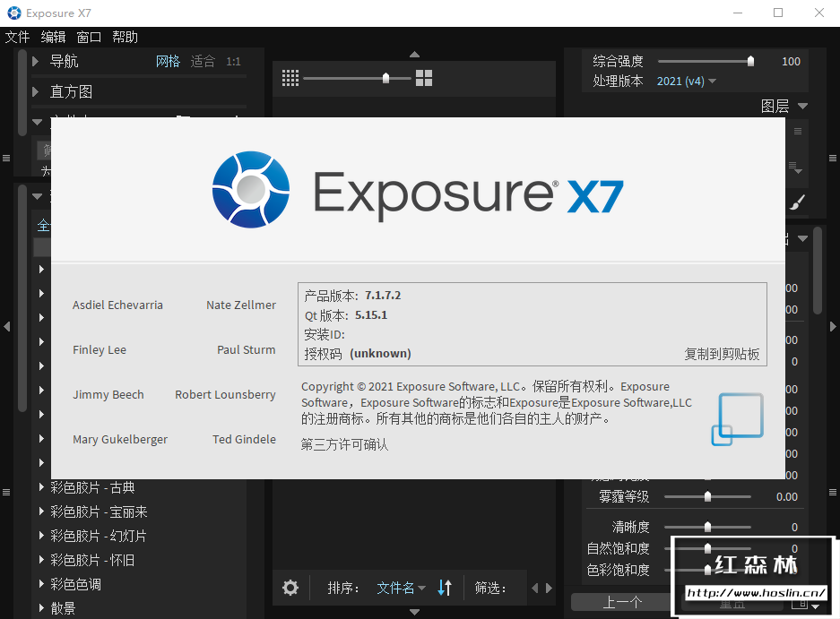Viewport: 840px width, 619px height.
Task: Open the 帮助 menu
Action: click(125, 37)
